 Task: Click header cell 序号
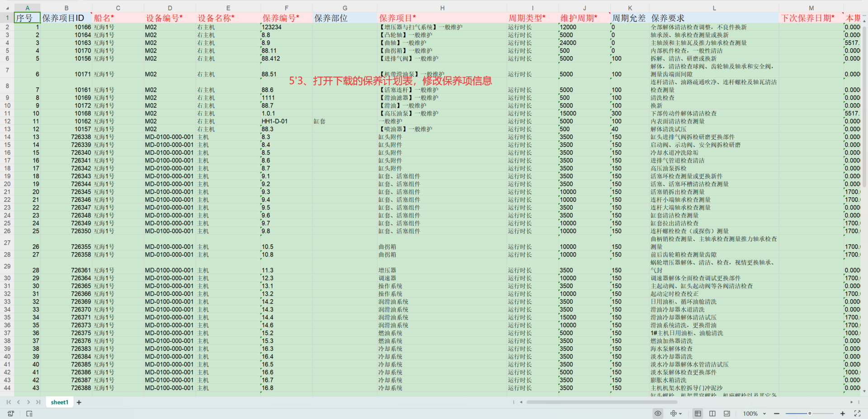coord(27,18)
